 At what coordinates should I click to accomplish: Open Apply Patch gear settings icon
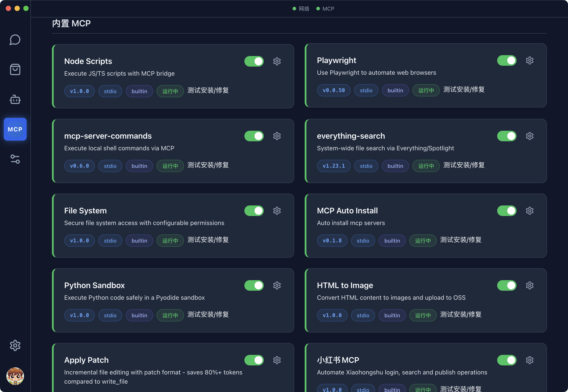277,360
